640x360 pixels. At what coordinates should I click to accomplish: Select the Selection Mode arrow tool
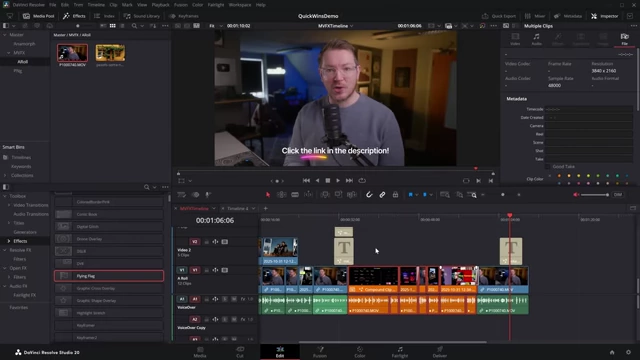click(x=268, y=195)
